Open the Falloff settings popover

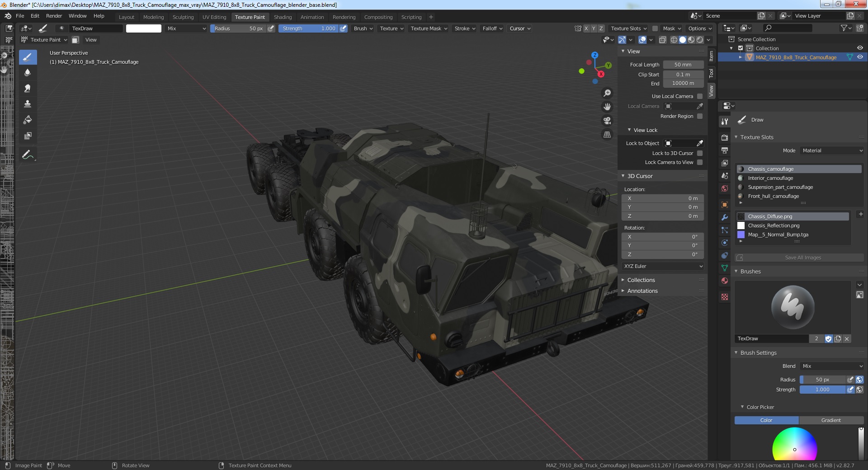click(x=492, y=28)
